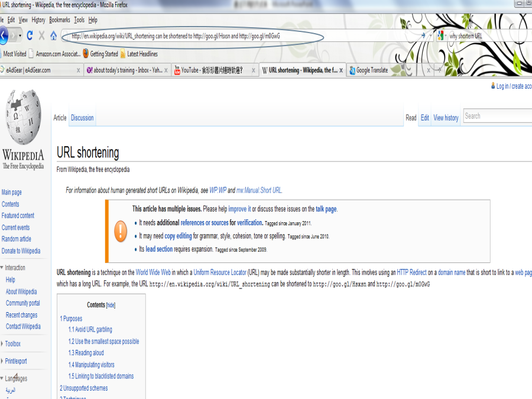The width and height of the screenshot is (532, 399).
Task: Collapse the Languages sidebar section
Action: pyautogui.click(x=2, y=378)
